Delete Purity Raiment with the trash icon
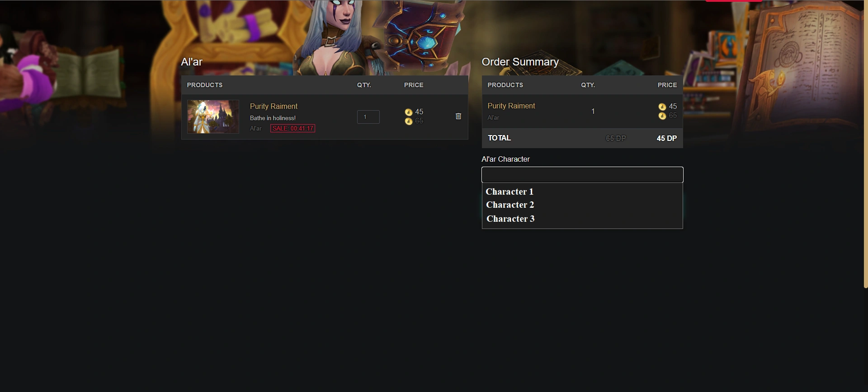 coord(458,116)
